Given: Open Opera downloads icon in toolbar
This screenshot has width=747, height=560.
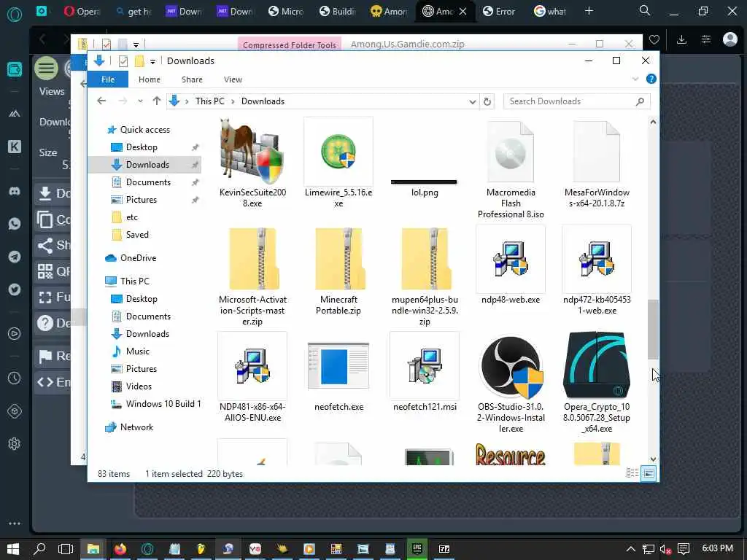Looking at the screenshot, I should 682,39.
